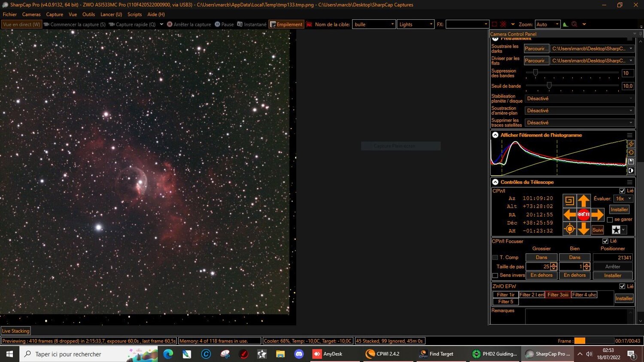The width and height of the screenshot is (644, 362).
Task: Open the Zoom Auto dropdown
Action: pos(547,24)
